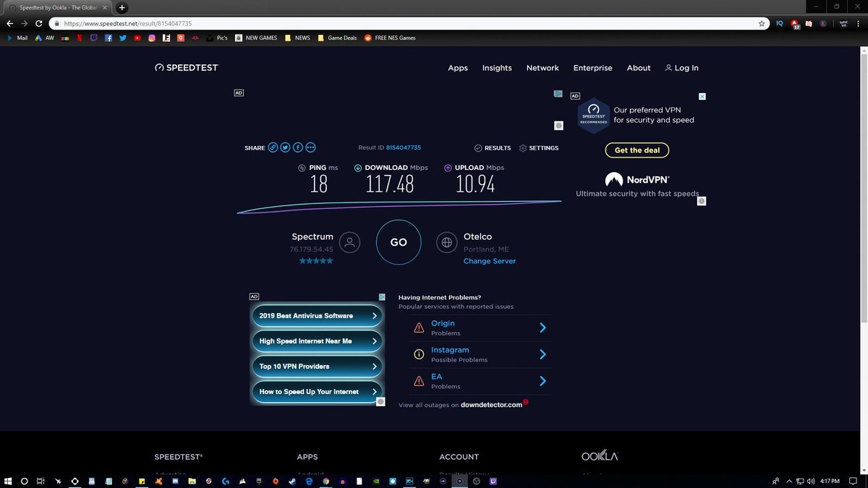Click the browser back arrow
Viewport: 868px width, 488px height.
(x=10, y=23)
